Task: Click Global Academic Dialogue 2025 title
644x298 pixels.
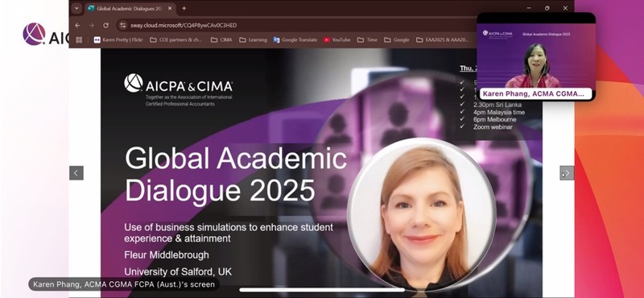Action: click(x=236, y=174)
